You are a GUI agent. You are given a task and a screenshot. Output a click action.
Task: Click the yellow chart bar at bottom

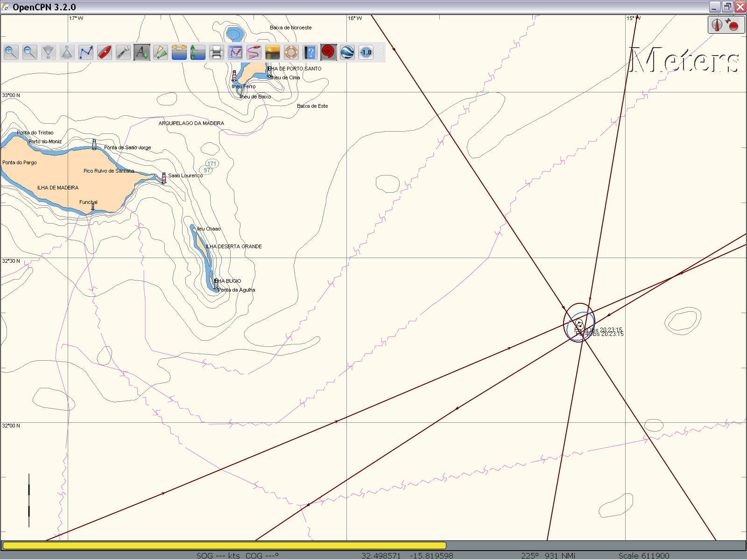click(224, 546)
